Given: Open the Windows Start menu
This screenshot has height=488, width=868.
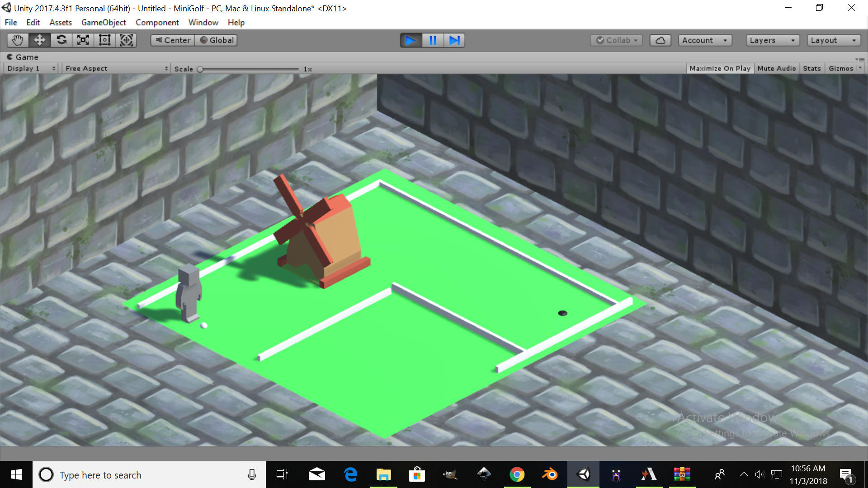Looking at the screenshot, I should pos(16,474).
